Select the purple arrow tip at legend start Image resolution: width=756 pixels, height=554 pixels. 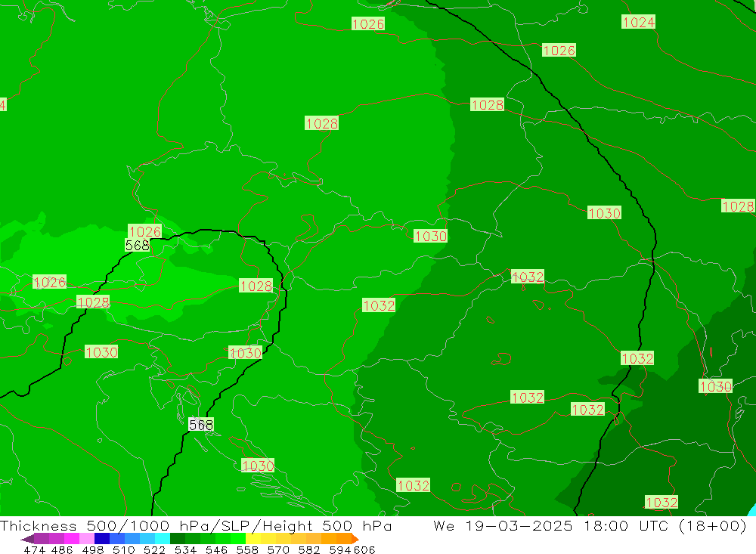[x=27, y=539]
